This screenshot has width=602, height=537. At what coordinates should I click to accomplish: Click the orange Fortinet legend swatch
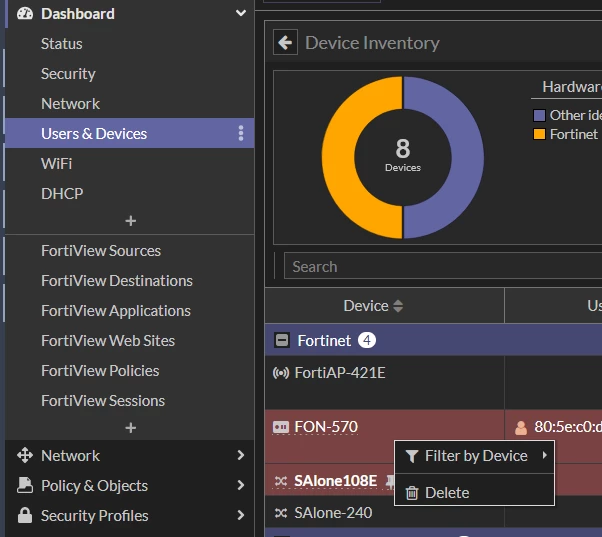[539, 134]
